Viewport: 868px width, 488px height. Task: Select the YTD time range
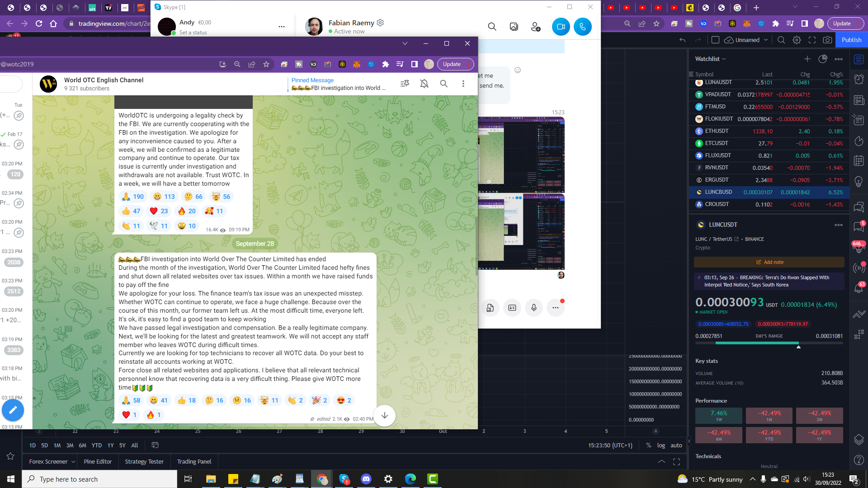(x=97, y=445)
